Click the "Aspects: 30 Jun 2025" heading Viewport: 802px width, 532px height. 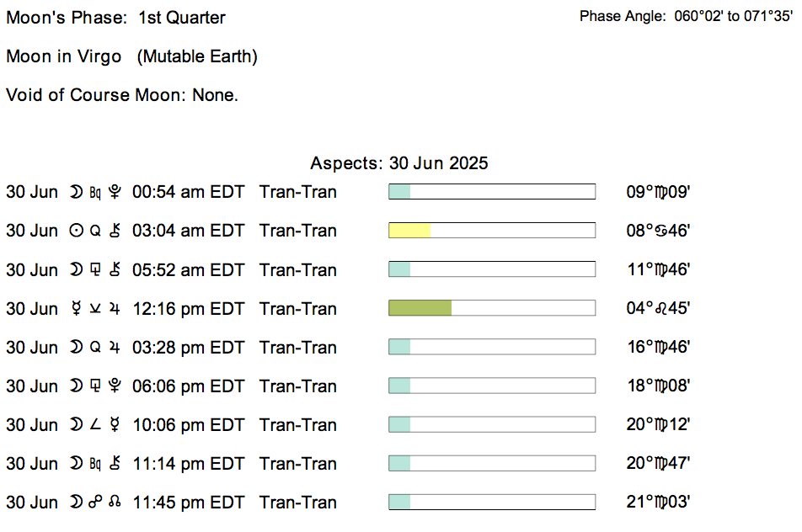(399, 163)
